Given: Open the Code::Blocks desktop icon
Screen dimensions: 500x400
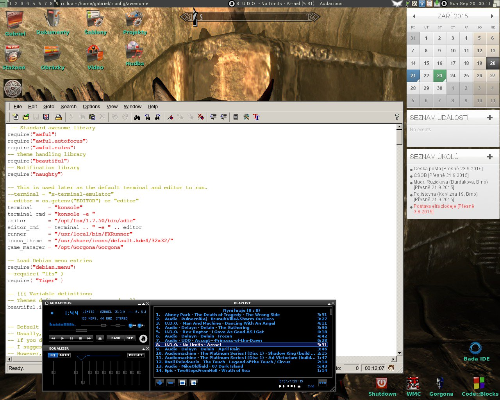Looking at the screenshot, I should pos(480,387).
